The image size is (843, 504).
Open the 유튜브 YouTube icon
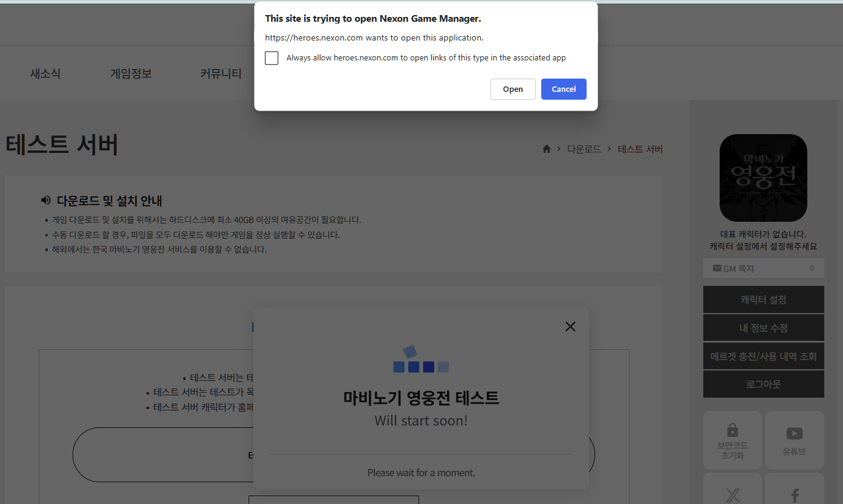click(x=794, y=434)
